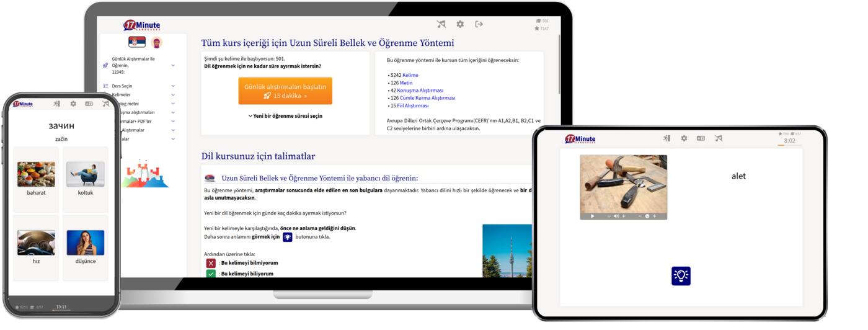The image size is (868, 330).
Task: Open the Diyalog metni menu item
Action: click(130, 104)
